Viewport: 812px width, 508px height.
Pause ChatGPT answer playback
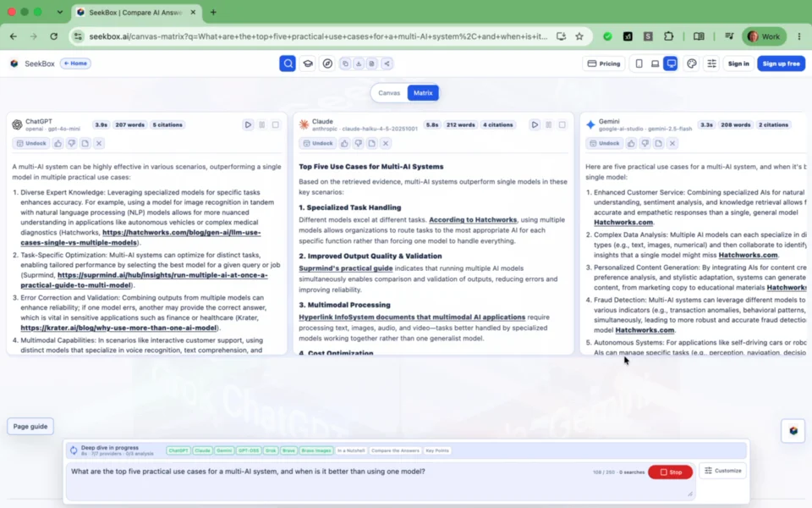262,125
